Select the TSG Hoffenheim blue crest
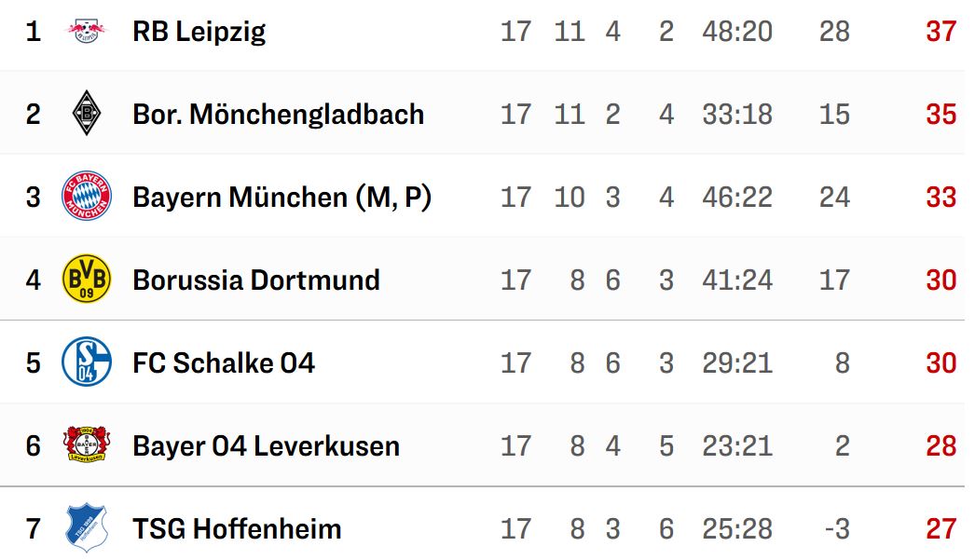Image resolution: width=975 pixels, height=560 pixels. click(x=87, y=528)
